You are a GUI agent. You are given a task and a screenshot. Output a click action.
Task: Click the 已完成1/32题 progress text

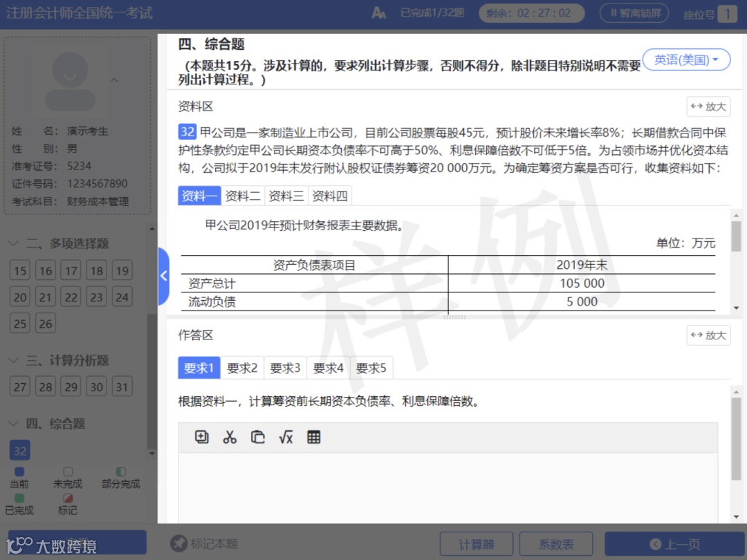coord(432,13)
